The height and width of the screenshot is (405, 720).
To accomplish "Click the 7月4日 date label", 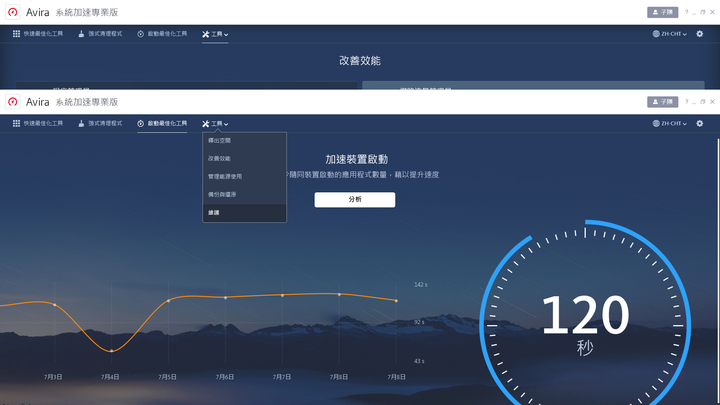I will pyautogui.click(x=110, y=377).
